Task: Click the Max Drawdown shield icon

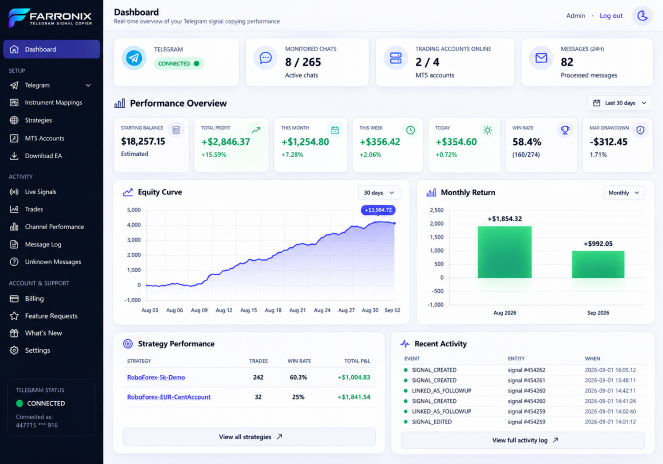Action: coord(640,130)
